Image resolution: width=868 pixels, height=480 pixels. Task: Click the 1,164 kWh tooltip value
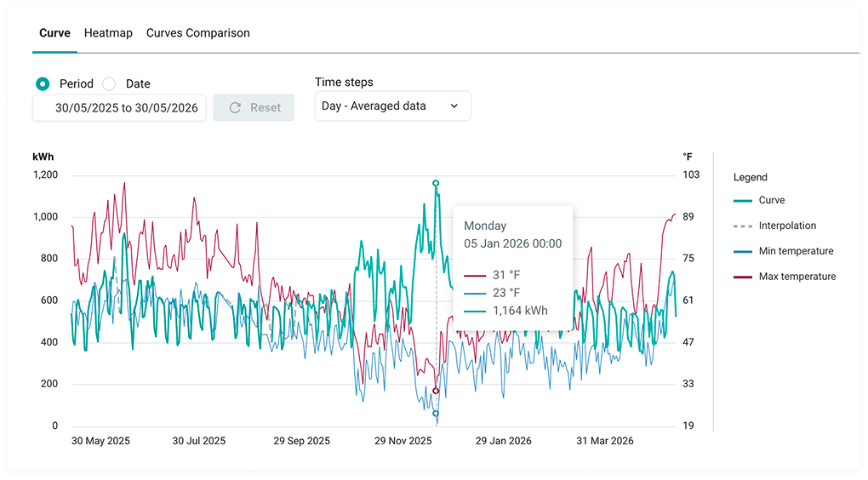click(520, 311)
